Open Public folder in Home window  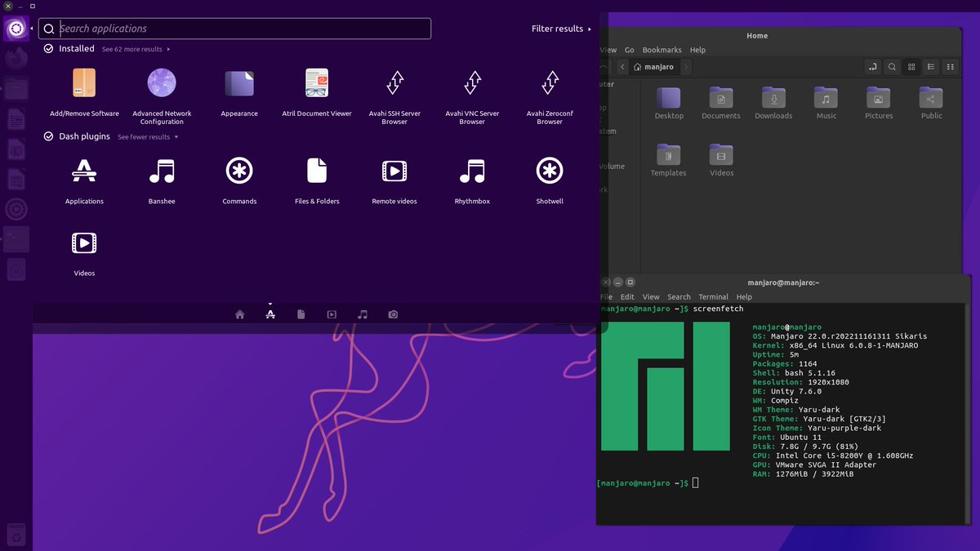931,103
